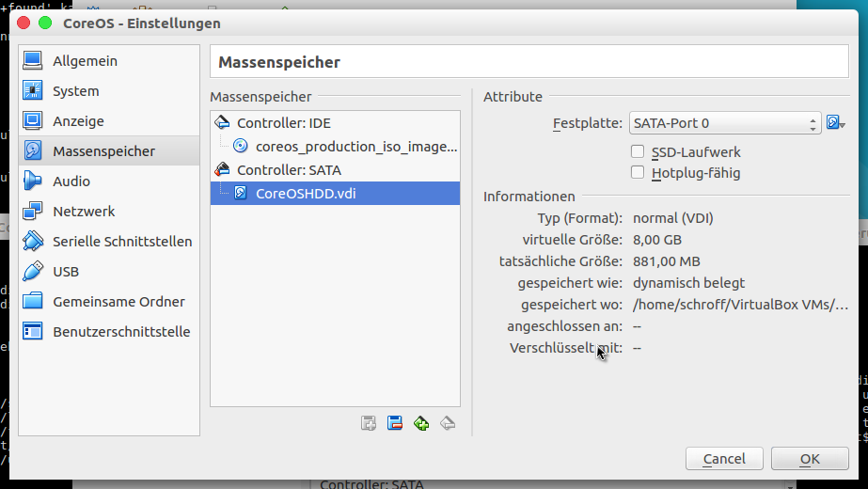Click the actual size value '881,00 MB'
The image size is (868, 489).
[667, 261]
